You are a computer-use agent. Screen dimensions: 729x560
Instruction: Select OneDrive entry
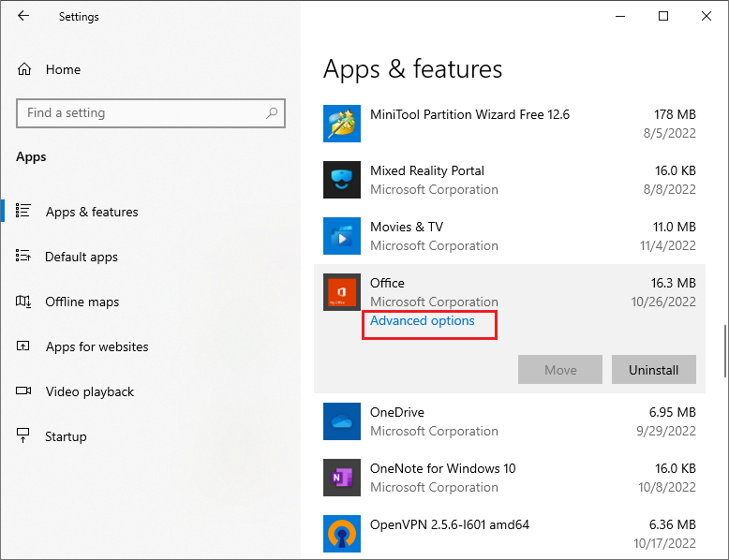[397, 412]
